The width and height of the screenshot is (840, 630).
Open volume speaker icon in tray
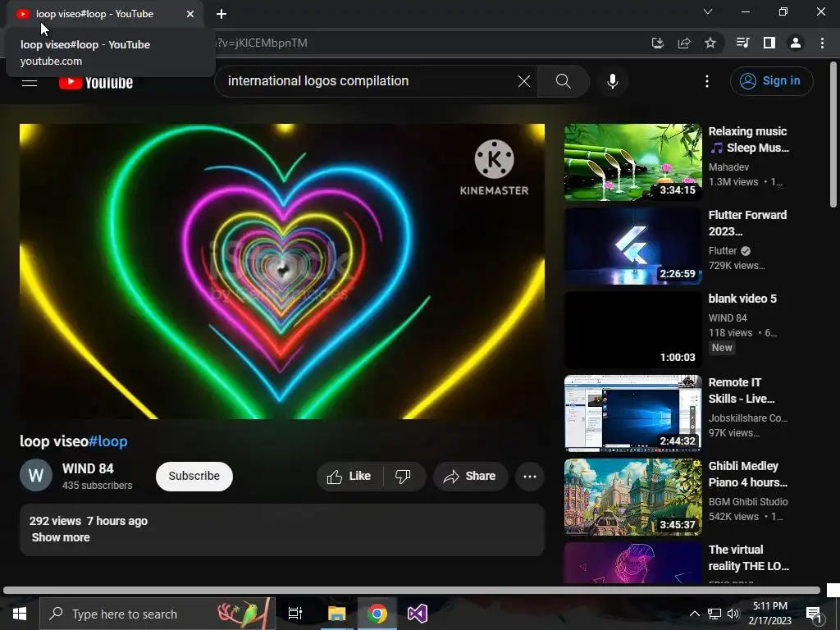point(733,614)
